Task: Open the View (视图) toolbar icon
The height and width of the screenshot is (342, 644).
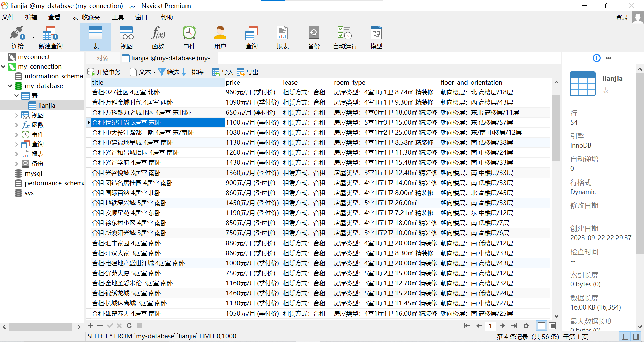Action: [x=127, y=37]
